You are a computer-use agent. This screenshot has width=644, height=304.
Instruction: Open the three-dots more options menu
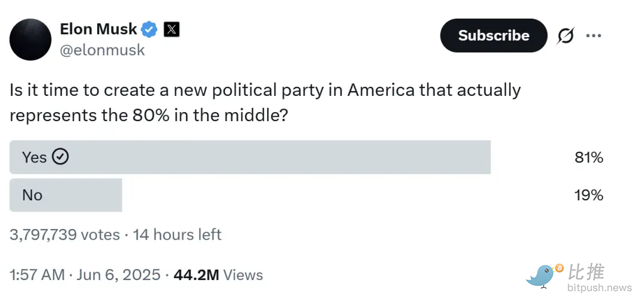[594, 36]
